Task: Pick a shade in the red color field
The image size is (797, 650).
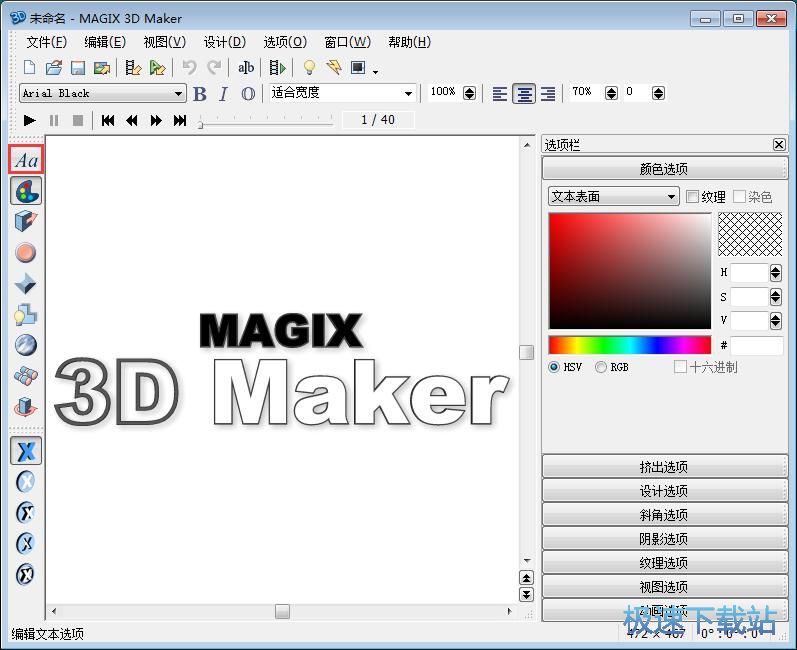Action: point(630,271)
